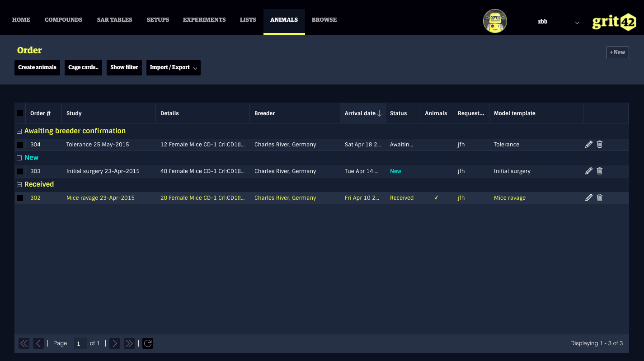Go to the next page using the arrow icon
The height and width of the screenshot is (361, 644).
click(x=115, y=343)
